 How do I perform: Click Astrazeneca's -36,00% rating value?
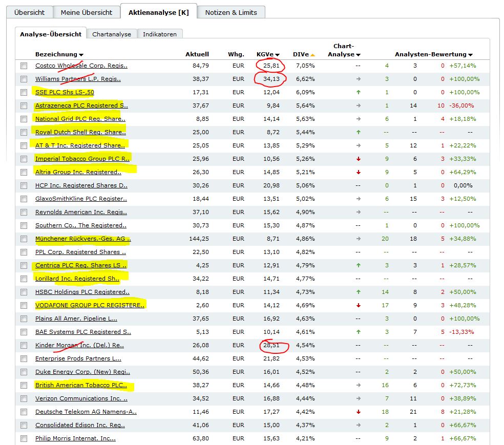pyautogui.click(x=462, y=105)
